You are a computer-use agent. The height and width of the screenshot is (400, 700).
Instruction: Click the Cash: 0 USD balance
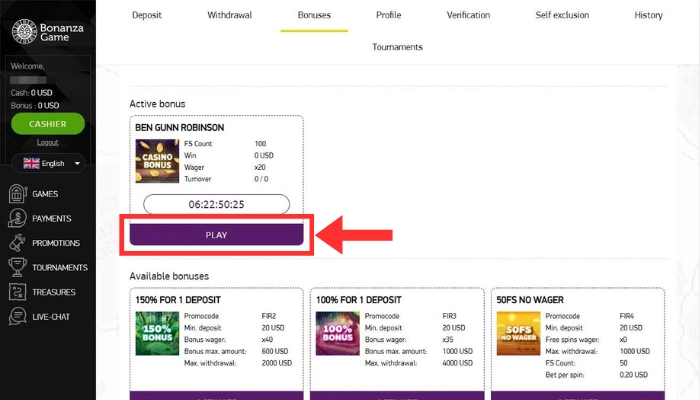click(x=31, y=93)
